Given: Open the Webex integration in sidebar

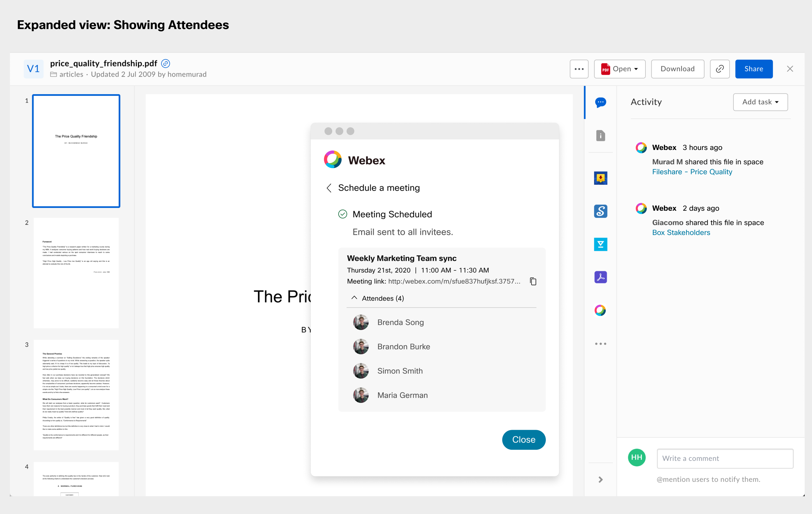Looking at the screenshot, I should [600, 310].
